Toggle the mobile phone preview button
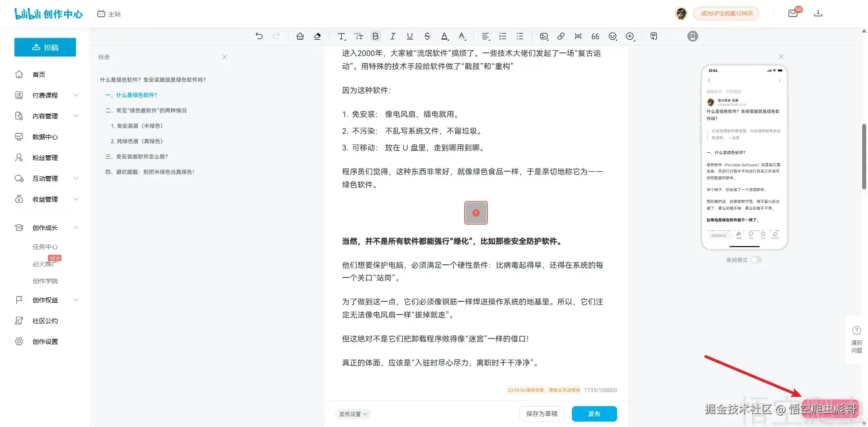Screen dimensions: 868x427 693,36
